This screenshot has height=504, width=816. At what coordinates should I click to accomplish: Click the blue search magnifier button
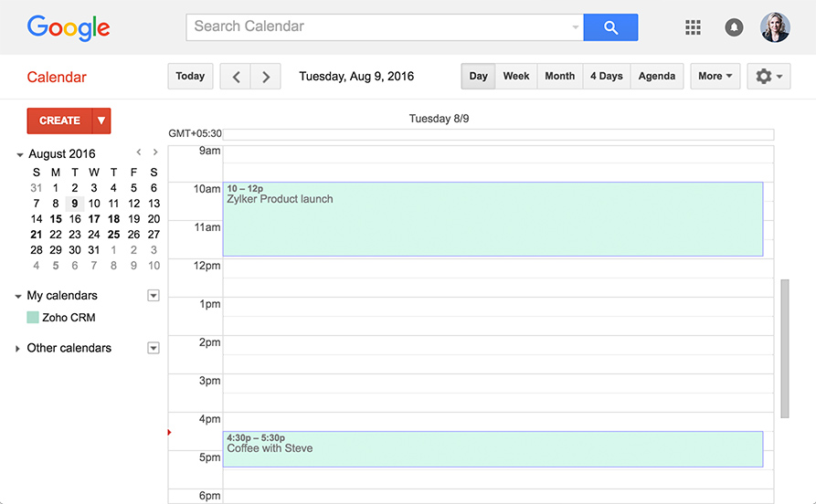(610, 27)
